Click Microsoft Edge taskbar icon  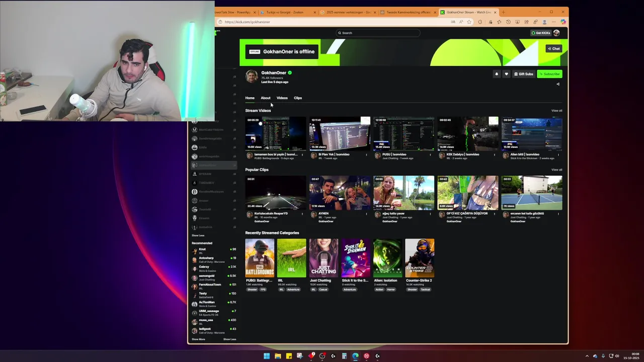tap(355, 356)
